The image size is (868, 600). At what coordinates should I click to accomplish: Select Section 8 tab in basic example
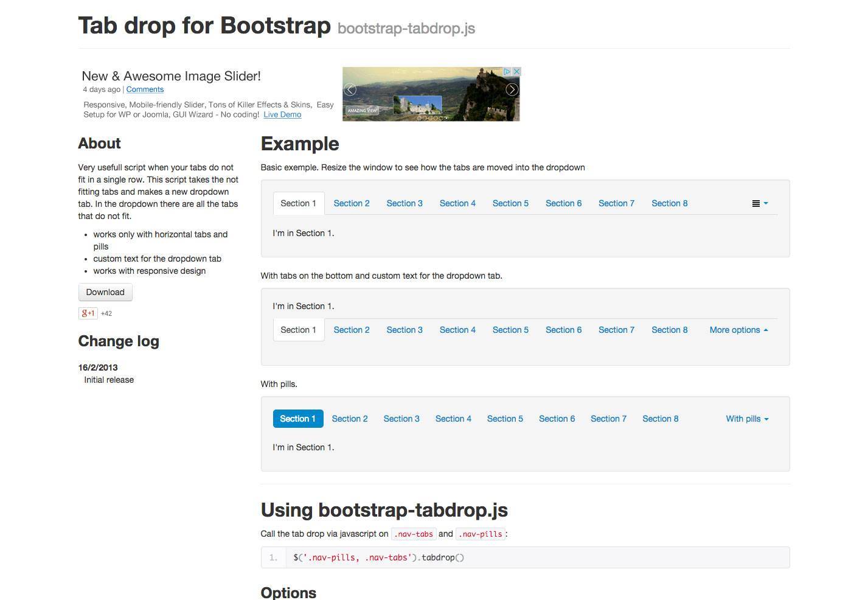click(x=670, y=203)
